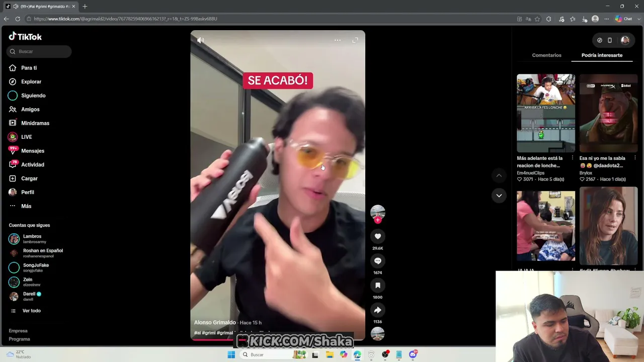Click the phone app icon in header

(610, 40)
